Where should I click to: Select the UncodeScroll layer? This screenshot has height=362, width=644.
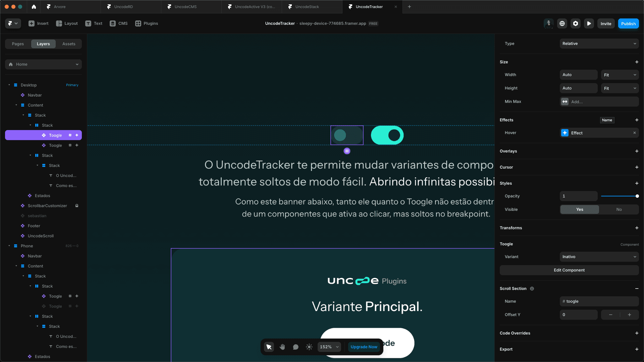(43, 236)
